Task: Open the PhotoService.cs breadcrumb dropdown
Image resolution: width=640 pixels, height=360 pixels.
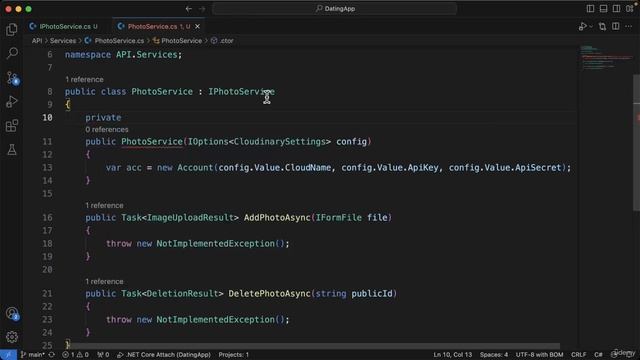Action: tap(115, 41)
